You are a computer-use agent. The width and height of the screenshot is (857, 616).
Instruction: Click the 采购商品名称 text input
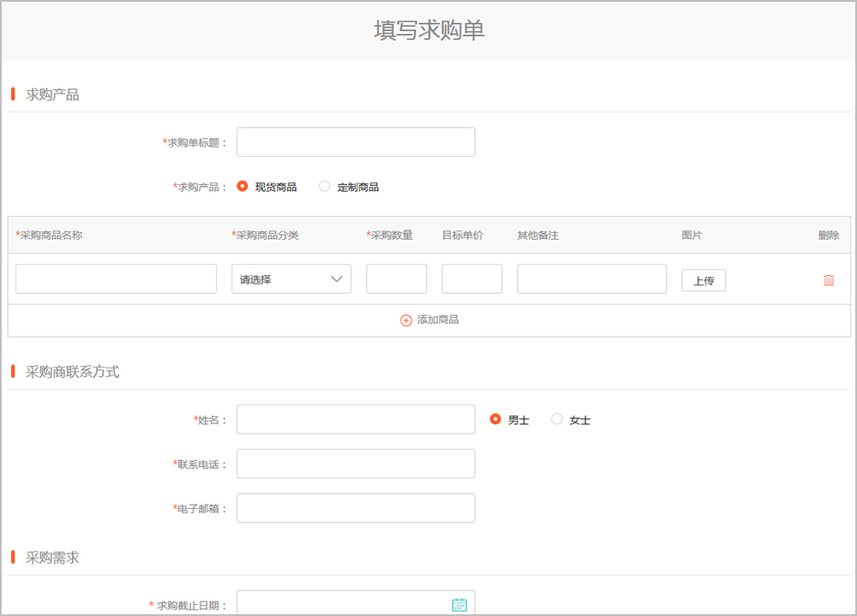pyautogui.click(x=117, y=278)
